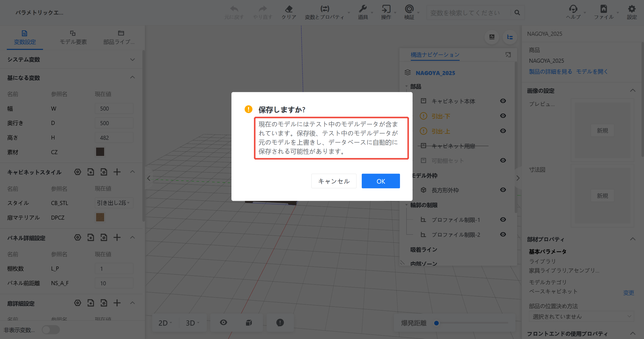Click the eye visibility button in bottom toolbar
Screen dimensions: 644x339
(223, 323)
